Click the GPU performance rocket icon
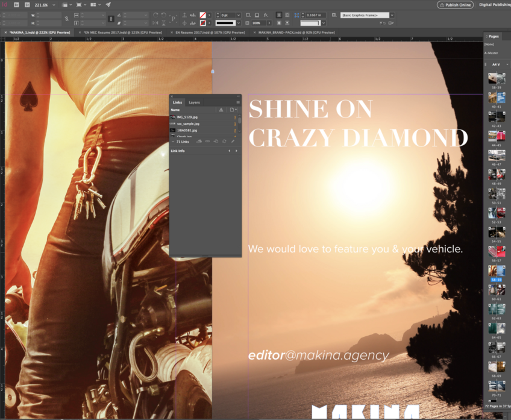Viewport: 511px width, 420px height. [108, 5]
